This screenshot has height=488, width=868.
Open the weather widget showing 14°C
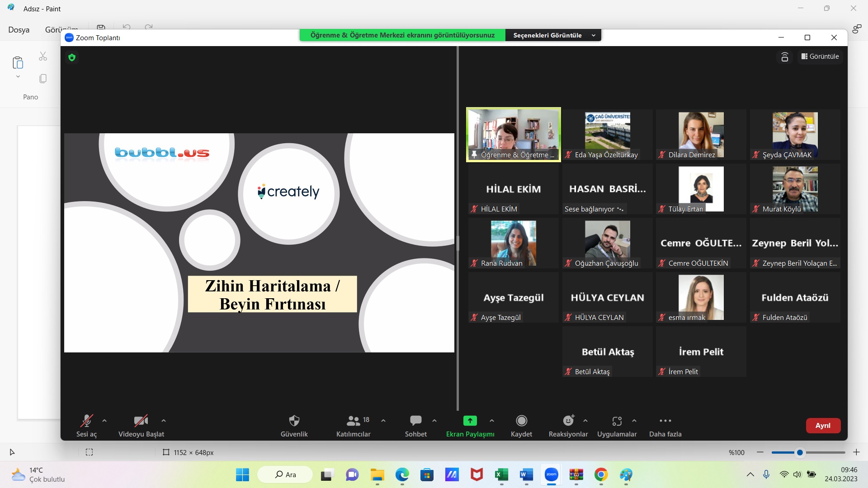(x=38, y=474)
